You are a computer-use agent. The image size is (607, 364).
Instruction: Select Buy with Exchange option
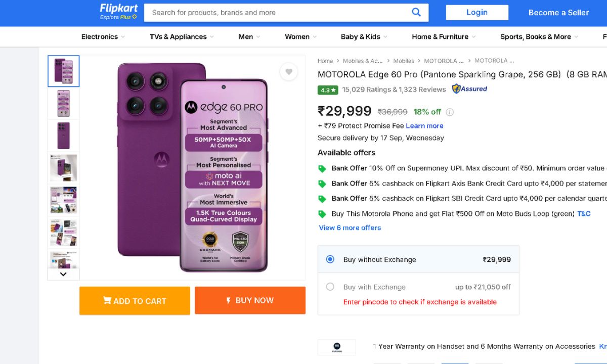[x=330, y=287]
